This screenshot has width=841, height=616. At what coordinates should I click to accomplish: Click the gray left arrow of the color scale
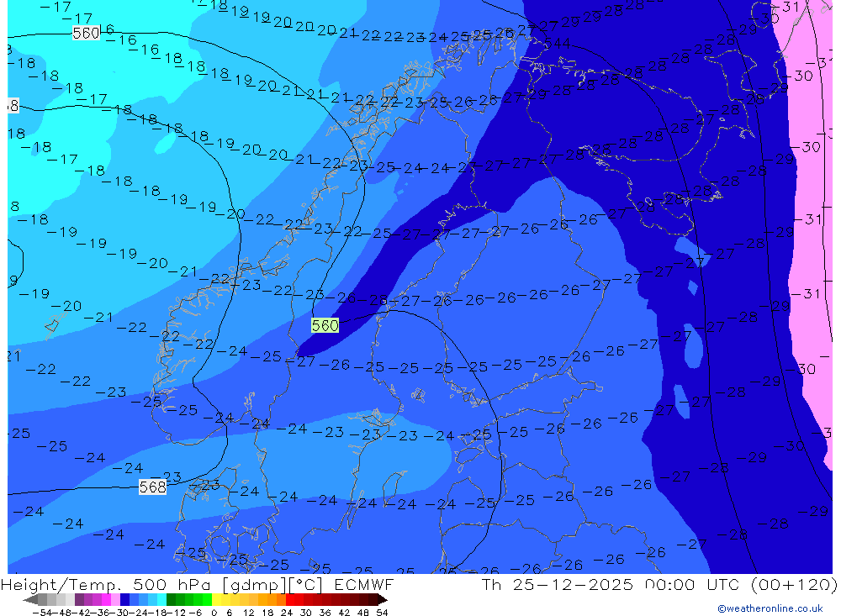[x=30, y=600]
